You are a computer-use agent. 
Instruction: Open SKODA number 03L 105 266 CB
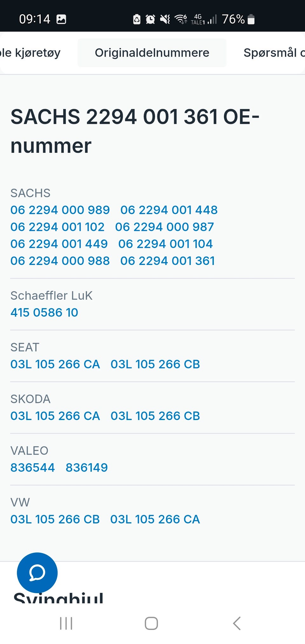coord(155,416)
